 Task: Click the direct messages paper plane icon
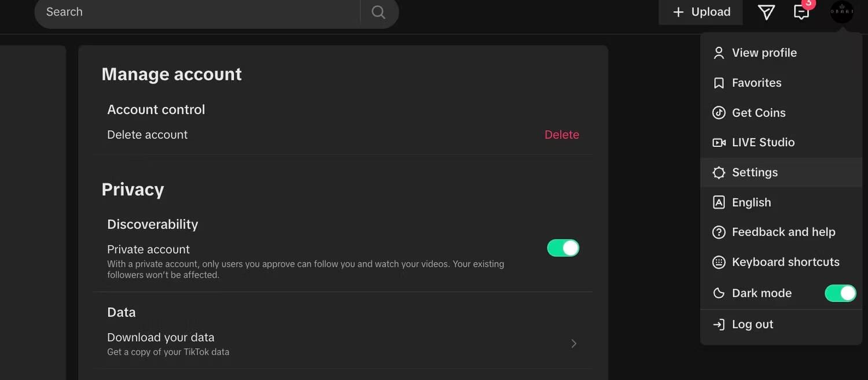(x=766, y=10)
